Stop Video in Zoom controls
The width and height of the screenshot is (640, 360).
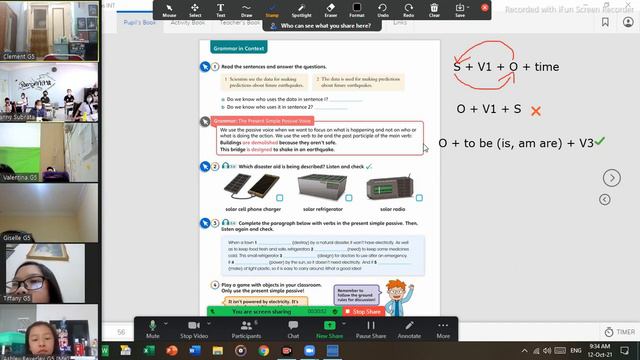click(x=194, y=329)
